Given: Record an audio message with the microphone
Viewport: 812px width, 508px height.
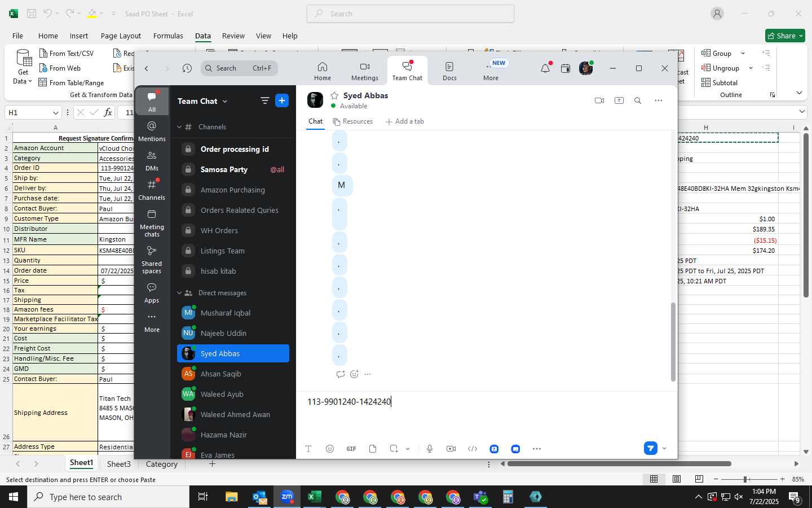Looking at the screenshot, I should (430, 449).
